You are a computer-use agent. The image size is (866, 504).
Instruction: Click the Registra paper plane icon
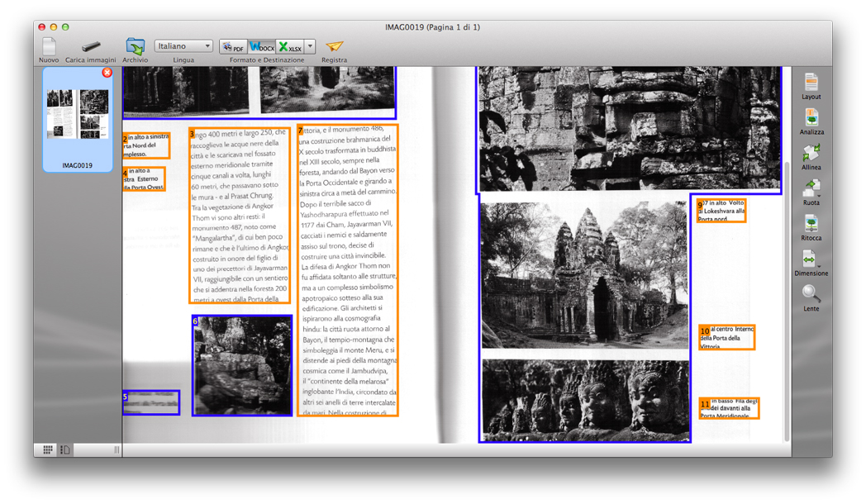tap(334, 46)
